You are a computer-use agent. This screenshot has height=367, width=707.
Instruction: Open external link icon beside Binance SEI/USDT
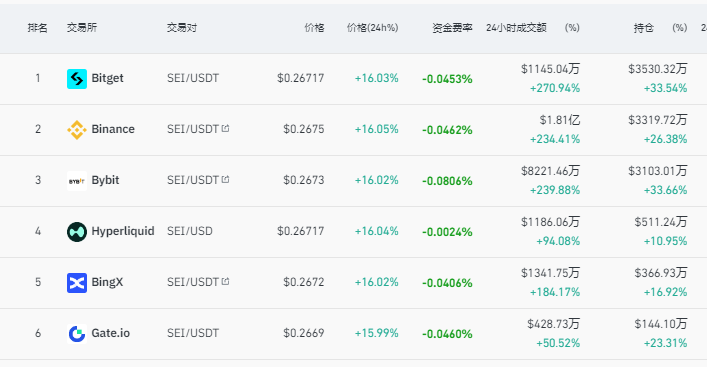225,128
